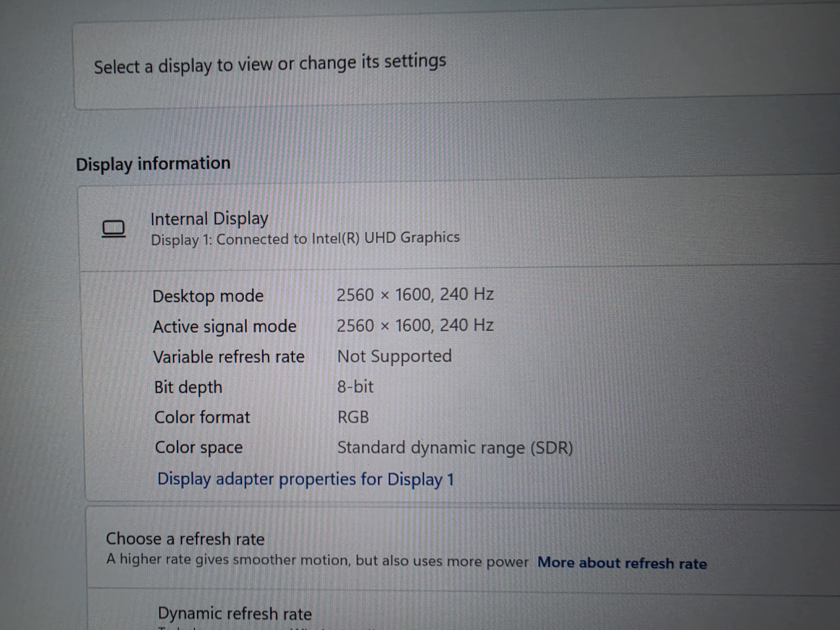Click the Bit depth label

pos(188,388)
